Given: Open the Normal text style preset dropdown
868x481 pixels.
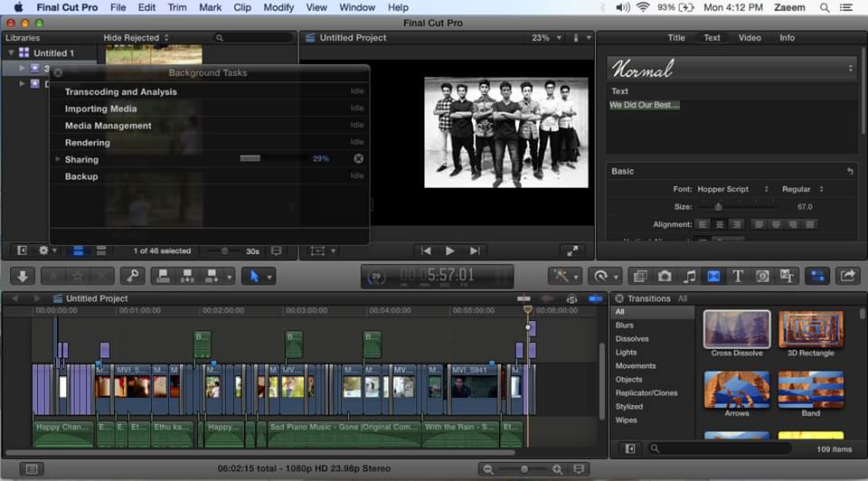Looking at the screenshot, I should pos(731,69).
